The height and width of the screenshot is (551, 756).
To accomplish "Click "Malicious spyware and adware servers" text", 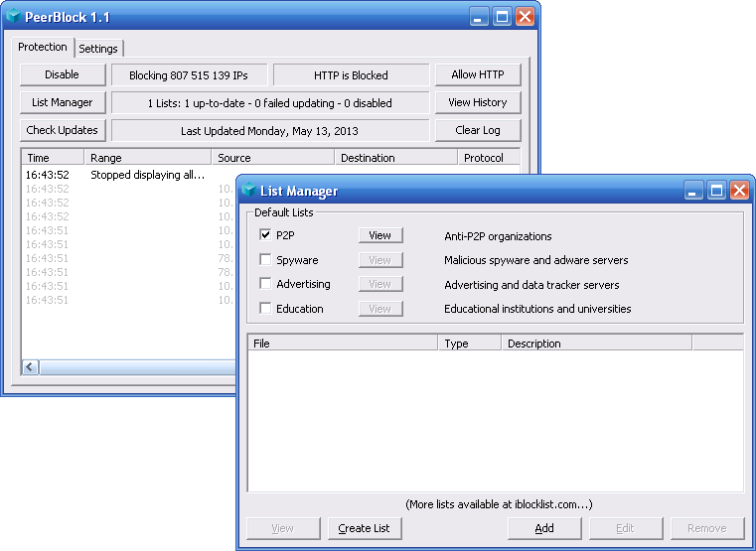I will (536, 260).
